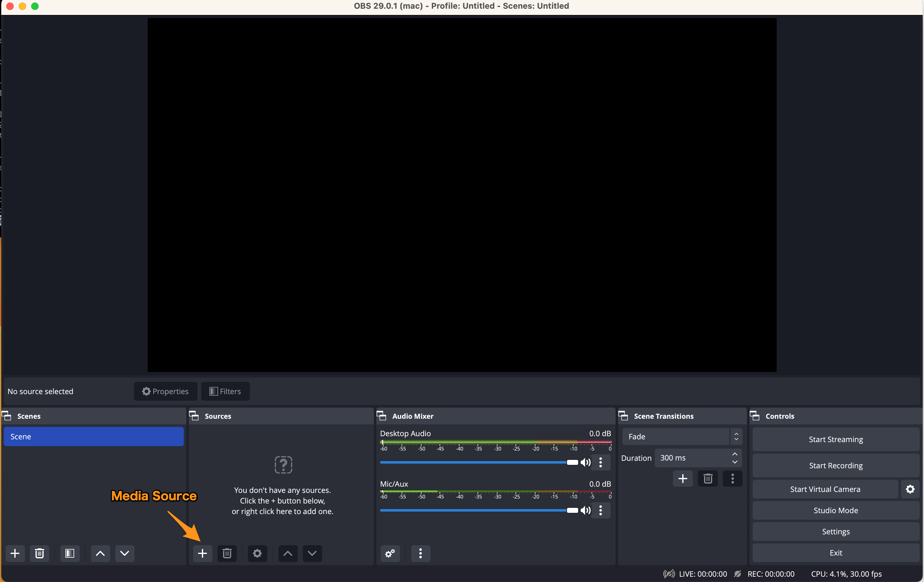Toggle Studio Mode
Viewport: 924px width, 582px height.
click(835, 510)
